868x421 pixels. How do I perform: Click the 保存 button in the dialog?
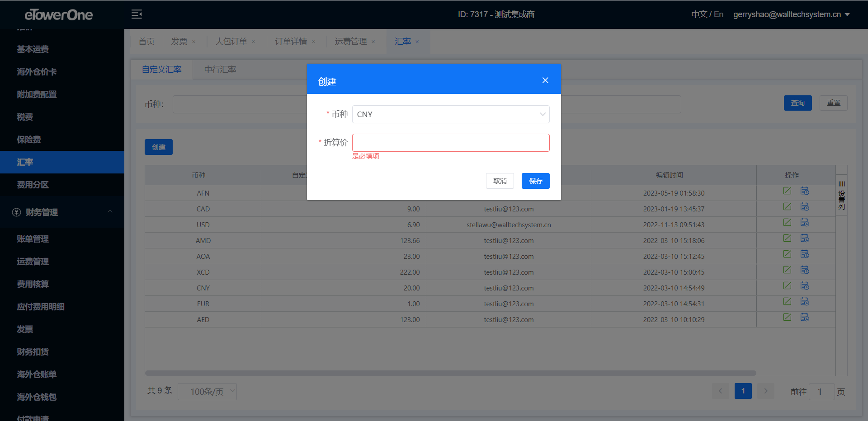tap(535, 181)
